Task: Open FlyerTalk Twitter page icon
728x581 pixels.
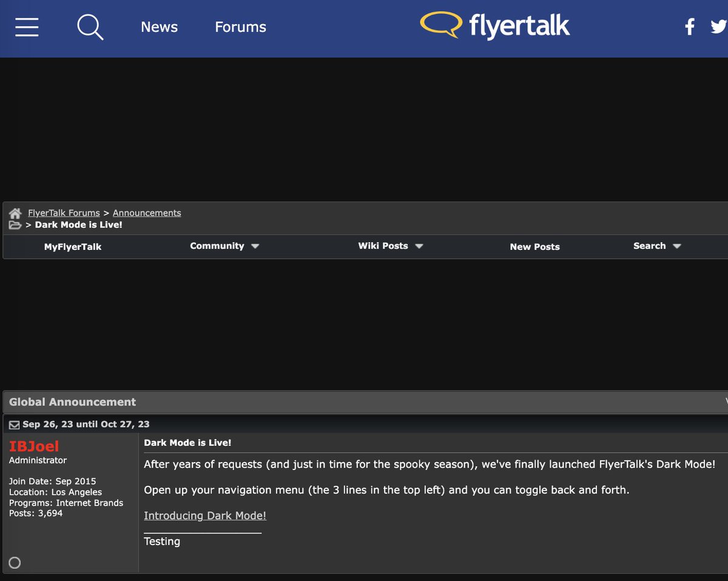Action: click(x=720, y=27)
